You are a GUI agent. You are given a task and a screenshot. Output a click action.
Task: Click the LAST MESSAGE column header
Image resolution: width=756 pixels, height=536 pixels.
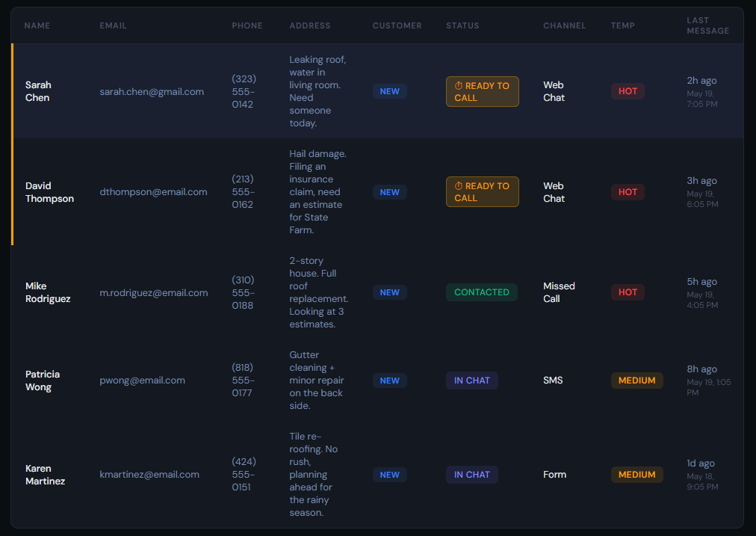pyautogui.click(x=707, y=25)
